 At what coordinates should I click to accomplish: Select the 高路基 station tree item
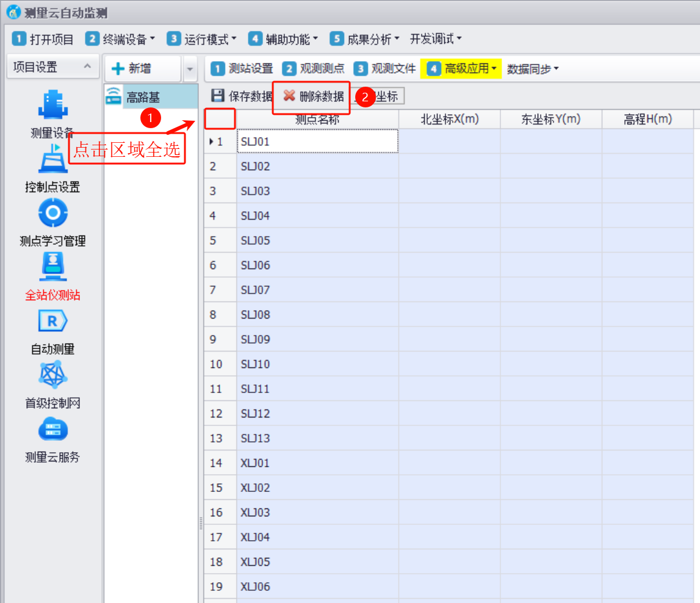click(x=143, y=97)
